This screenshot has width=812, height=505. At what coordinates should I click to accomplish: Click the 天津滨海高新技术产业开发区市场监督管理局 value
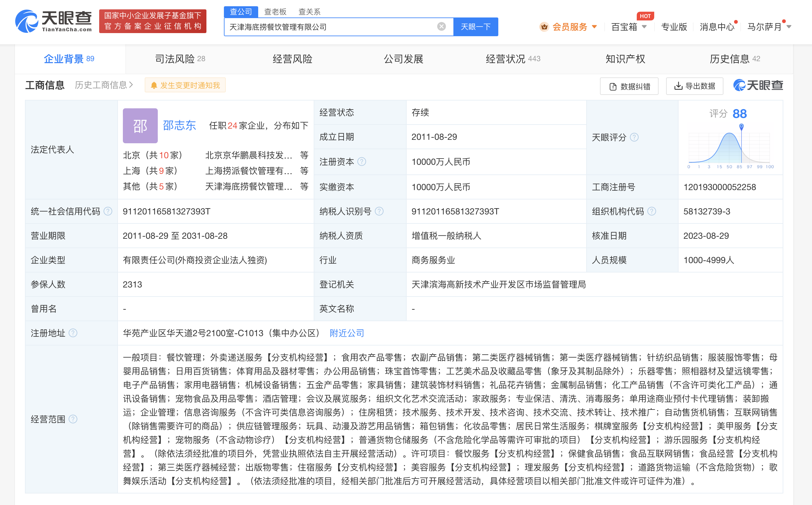point(498,285)
